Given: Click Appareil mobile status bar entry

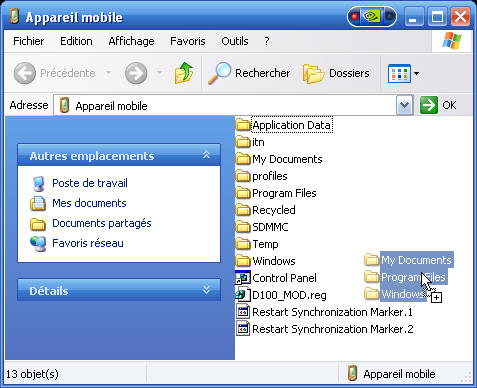Looking at the screenshot, I should (x=391, y=374).
